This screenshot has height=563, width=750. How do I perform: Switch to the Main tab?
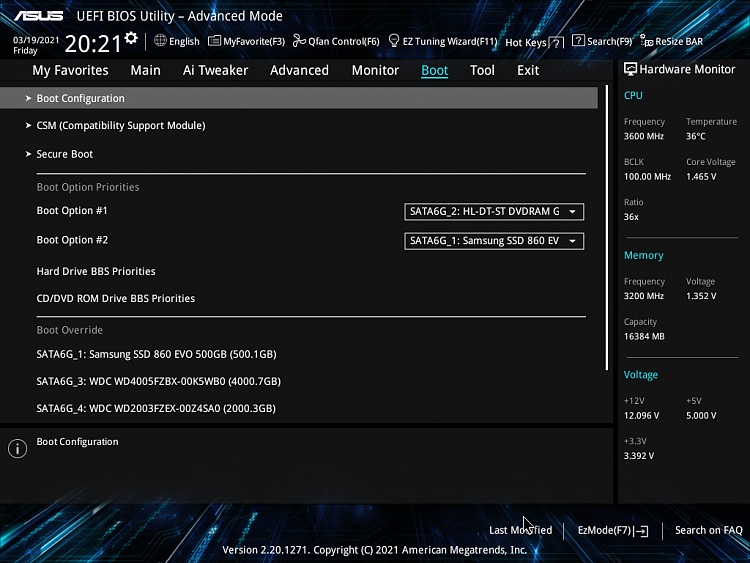pos(145,70)
